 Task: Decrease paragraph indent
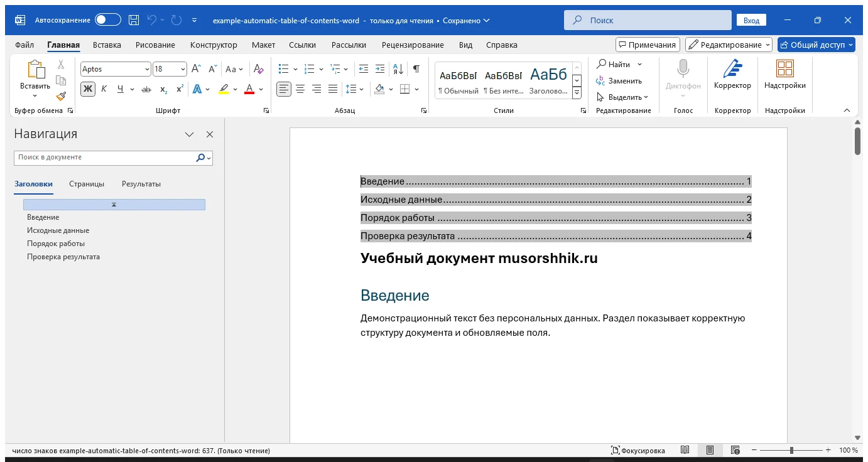coord(363,69)
